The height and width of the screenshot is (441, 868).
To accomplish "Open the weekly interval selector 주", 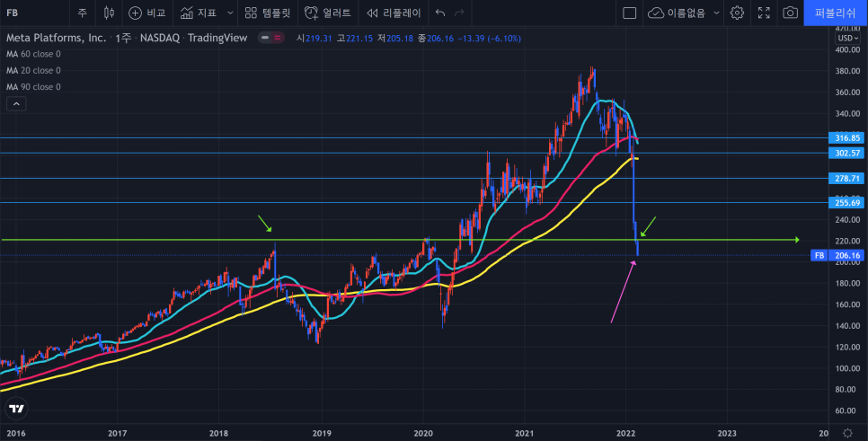I will [x=83, y=13].
